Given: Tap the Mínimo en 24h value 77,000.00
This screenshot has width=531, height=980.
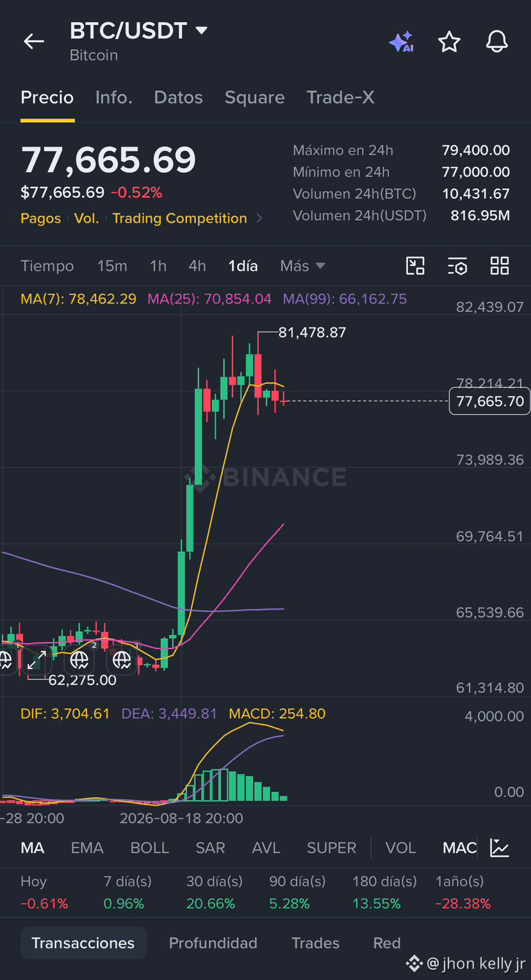Looking at the screenshot, I should point(476,172).
